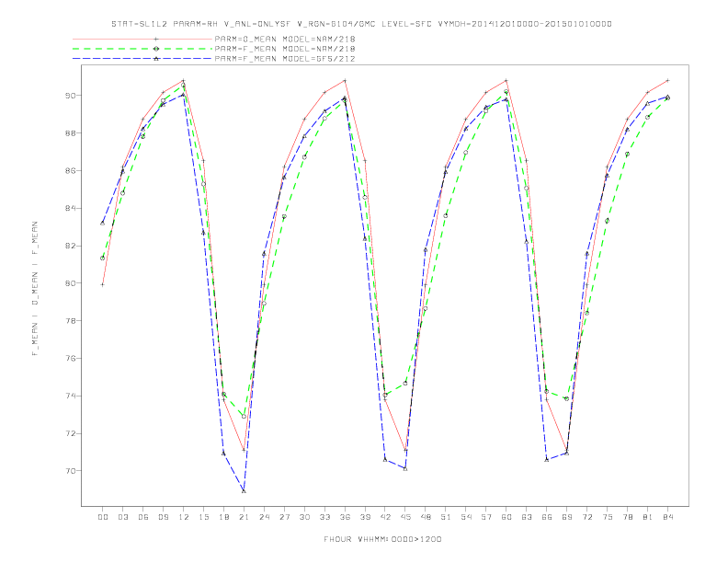Click x-axis tick label 78
Screen dimensions: 728x563
coord(628,517)
